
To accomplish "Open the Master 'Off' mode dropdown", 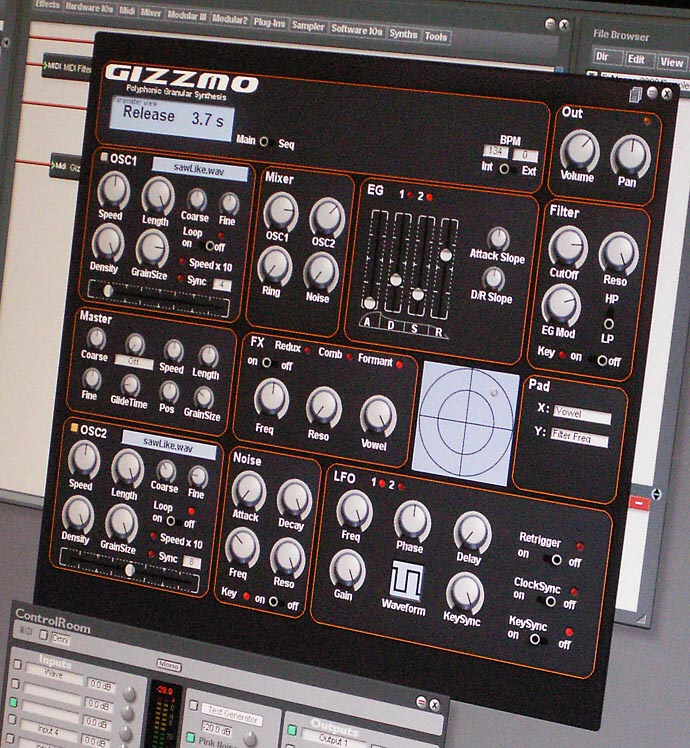I will point(134,363).
